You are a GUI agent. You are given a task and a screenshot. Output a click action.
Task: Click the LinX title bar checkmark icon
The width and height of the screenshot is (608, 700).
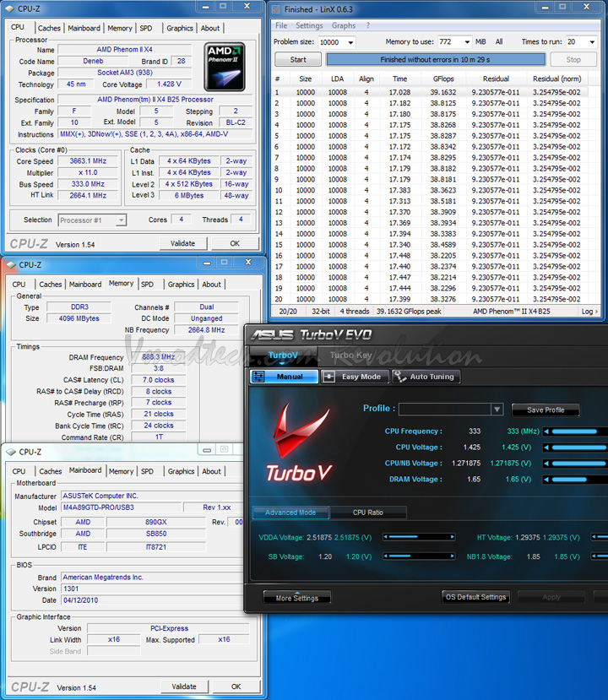pos(276,9)
